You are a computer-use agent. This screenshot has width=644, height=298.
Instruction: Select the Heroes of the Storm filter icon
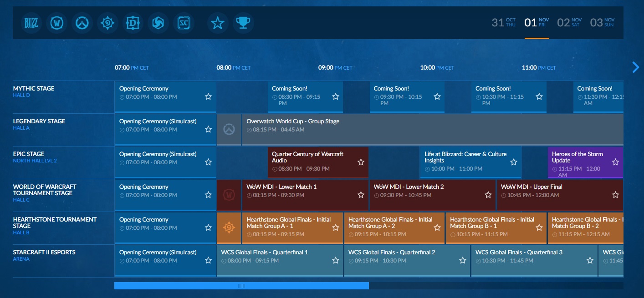coord(158,23)
